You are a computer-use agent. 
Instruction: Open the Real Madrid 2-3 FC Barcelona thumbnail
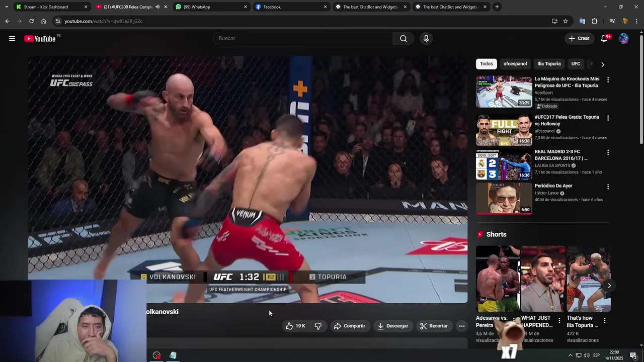[x=504, y=164]
